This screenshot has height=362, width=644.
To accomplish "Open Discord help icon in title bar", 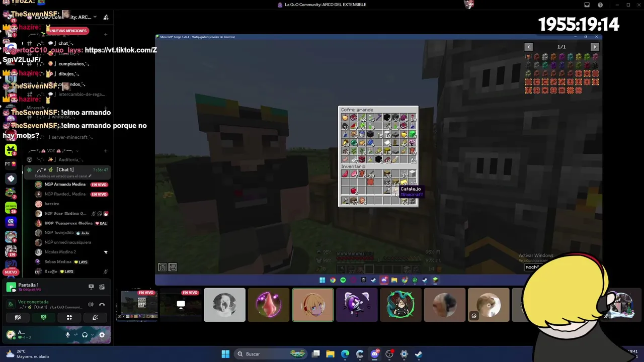I will [600, 5].
